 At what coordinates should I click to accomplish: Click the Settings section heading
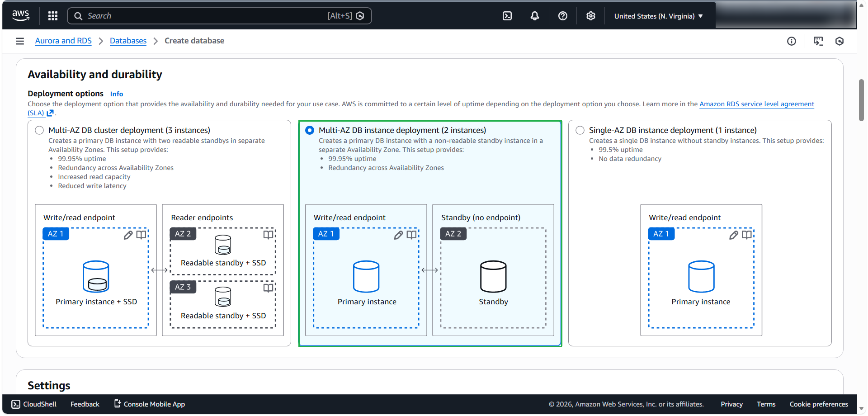(49, 386)
